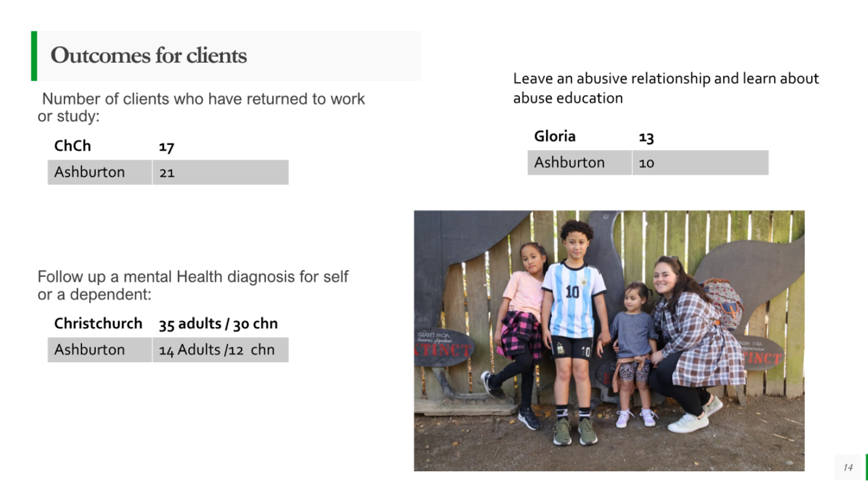Select the mental Health diagnosis paragraph
Image resolution: width=868 pixels, height=489 pixels.
[193, 285]
